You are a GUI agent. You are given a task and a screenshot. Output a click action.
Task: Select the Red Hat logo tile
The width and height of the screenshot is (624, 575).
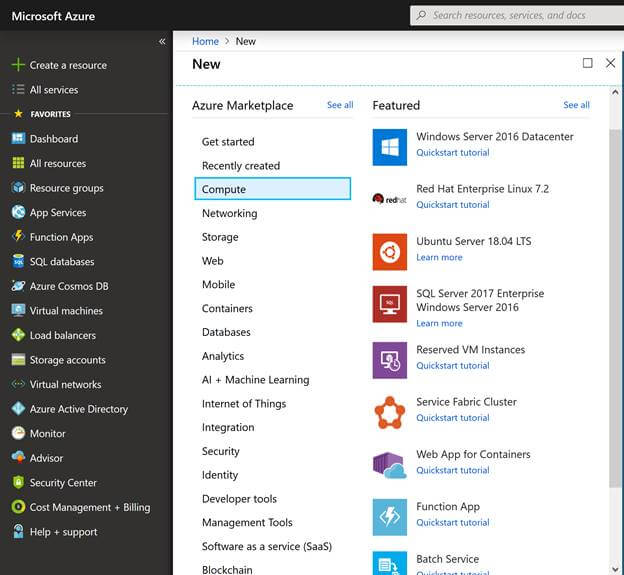click(390, 199)
